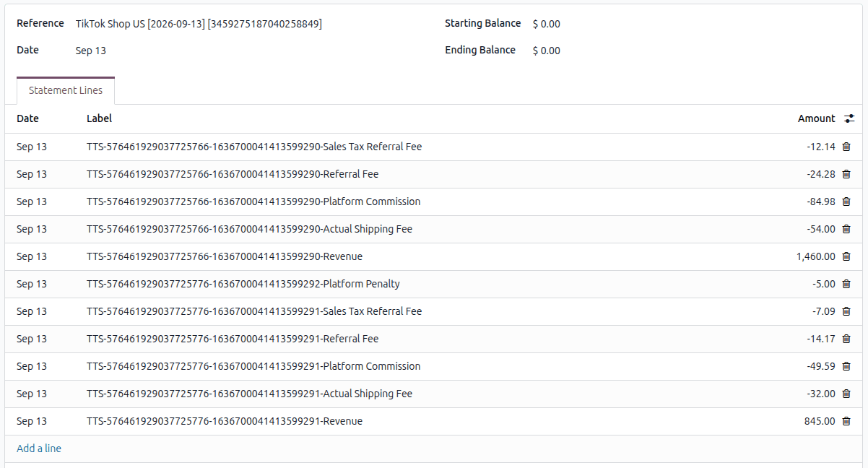Click amount 1,460.00 cell
Image resolution: width=868 pixels, height=468 pixels.
click(816, 256)
